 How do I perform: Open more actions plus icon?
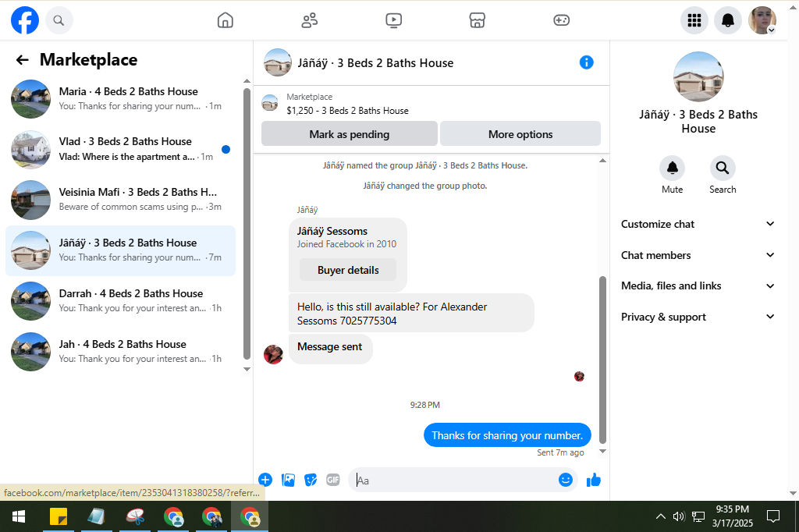click(265, 480)
